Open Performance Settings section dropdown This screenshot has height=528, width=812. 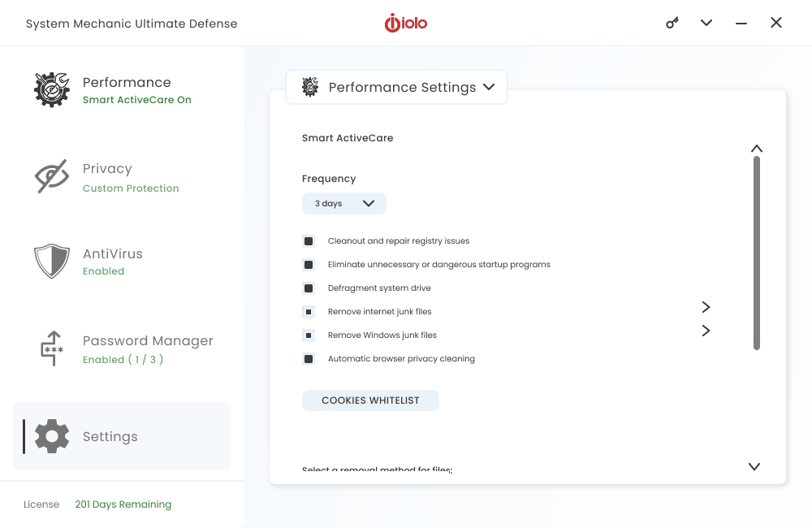397,87
